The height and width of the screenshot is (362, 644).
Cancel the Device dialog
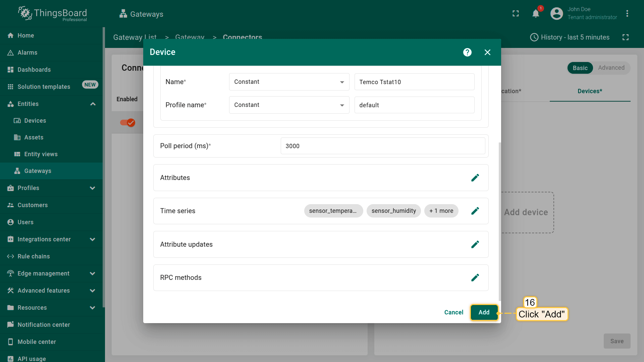(453, 312)
